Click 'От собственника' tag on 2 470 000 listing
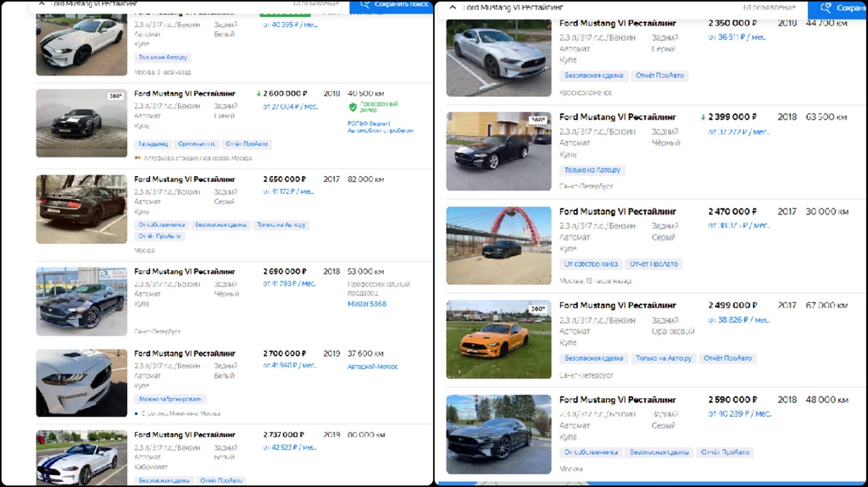868x487 pixels. (x=591, y=264)
